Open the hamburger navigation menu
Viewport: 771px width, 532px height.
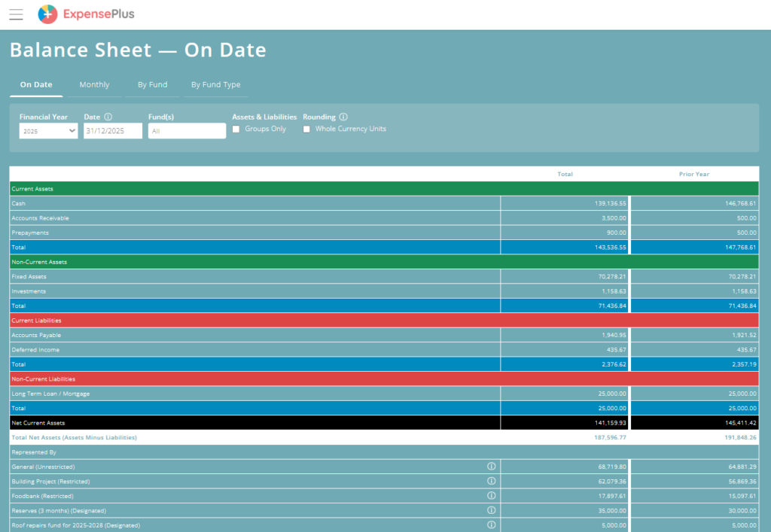coord(16,14)
